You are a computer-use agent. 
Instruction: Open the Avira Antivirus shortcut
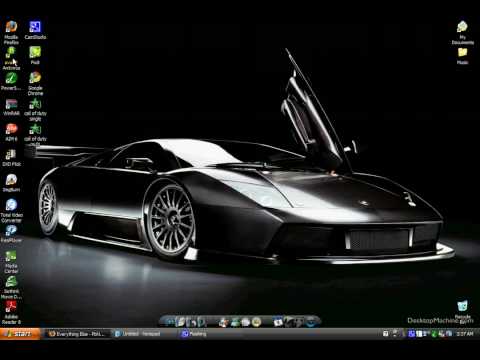pos(11,58)
